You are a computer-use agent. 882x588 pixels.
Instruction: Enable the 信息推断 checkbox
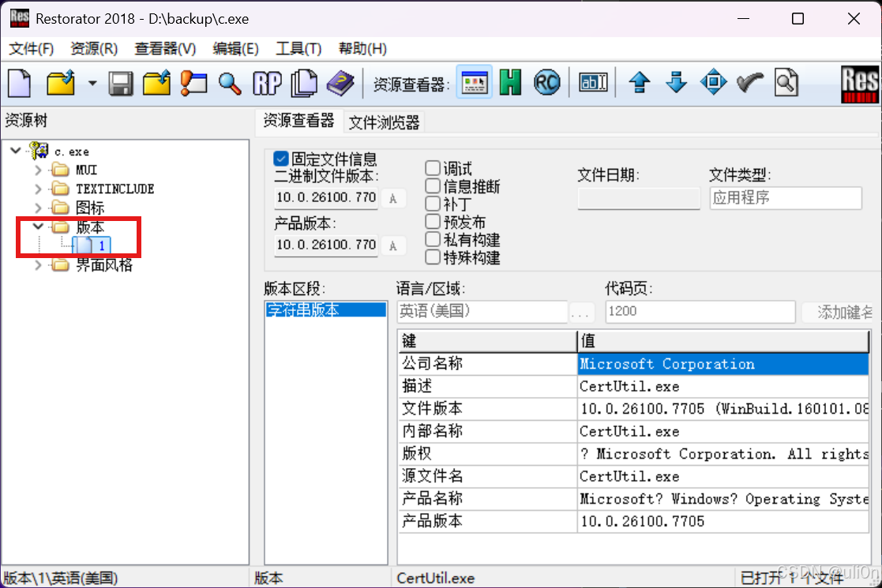(433, 186)
